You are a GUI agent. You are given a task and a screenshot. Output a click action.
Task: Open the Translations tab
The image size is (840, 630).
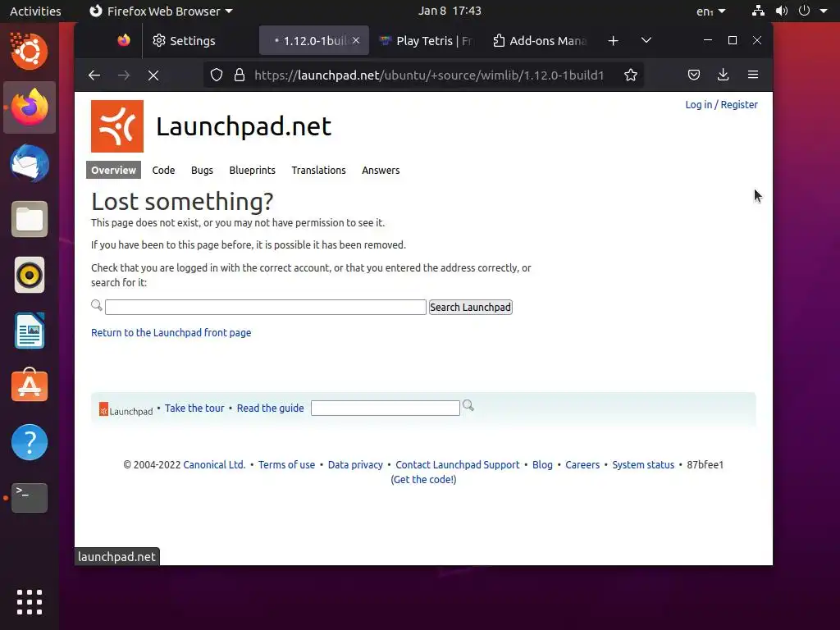[319, 171]
